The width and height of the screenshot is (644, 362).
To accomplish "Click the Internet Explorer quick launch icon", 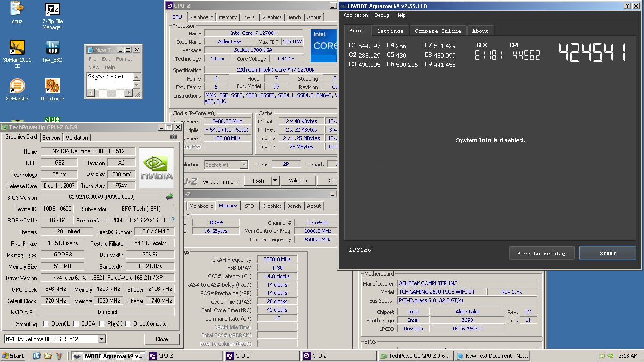I will coord(37,356).
